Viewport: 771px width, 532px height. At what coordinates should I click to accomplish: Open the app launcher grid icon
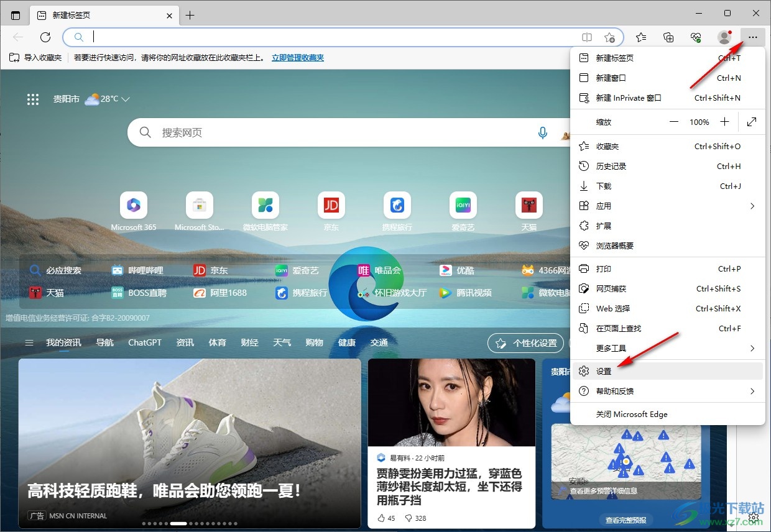pos(33,99)
